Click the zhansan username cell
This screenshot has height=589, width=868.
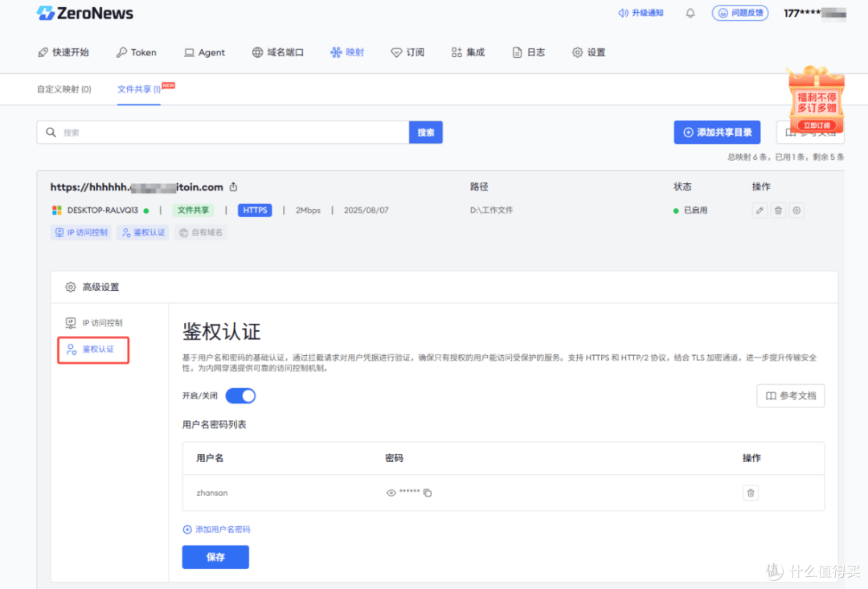212,493
